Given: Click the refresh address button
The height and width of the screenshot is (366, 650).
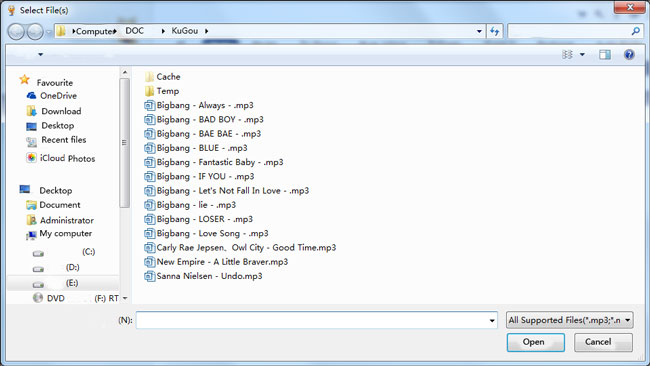Looking at the screenshot, I should click(x=495, y=31).
